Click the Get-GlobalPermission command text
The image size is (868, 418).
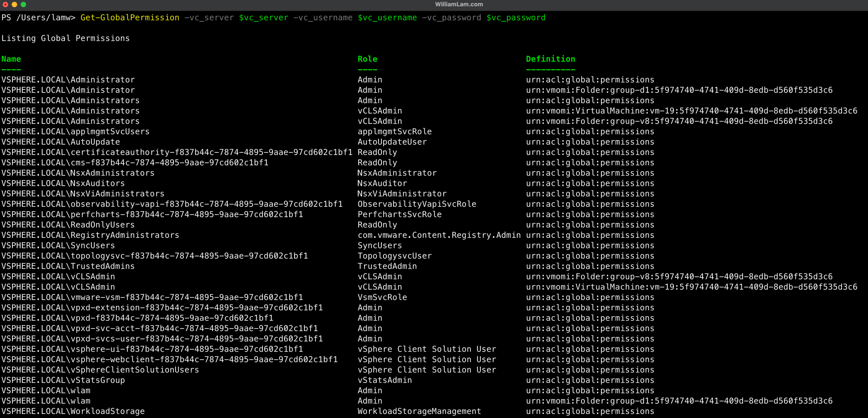point(130,17)
